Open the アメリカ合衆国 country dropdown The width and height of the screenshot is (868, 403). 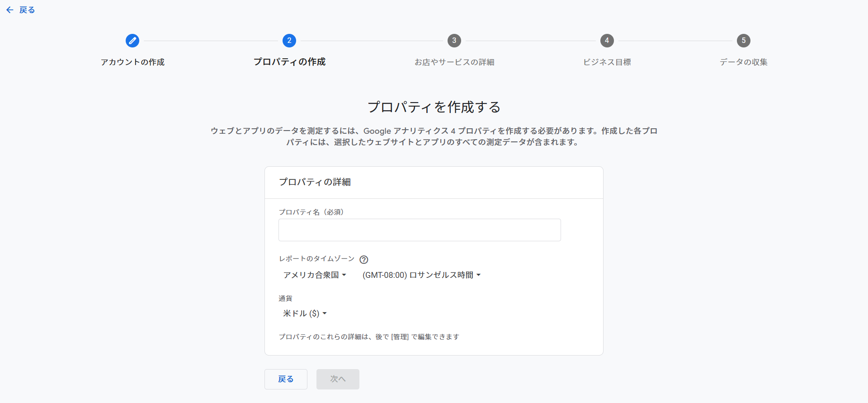(315, 275)
